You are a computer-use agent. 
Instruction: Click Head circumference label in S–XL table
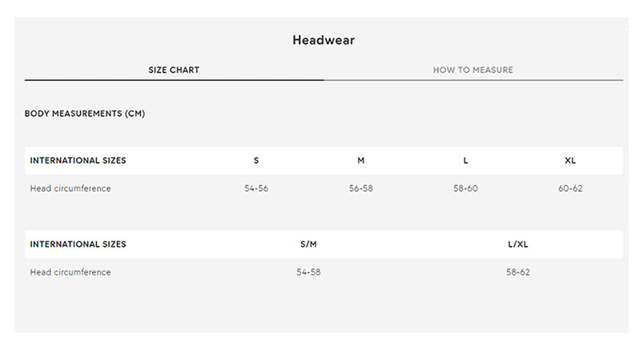click(x=70, y=189)
